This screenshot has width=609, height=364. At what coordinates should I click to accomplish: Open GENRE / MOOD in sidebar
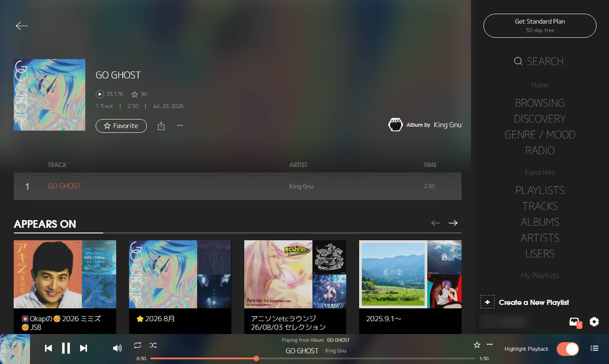pos(540,134)
